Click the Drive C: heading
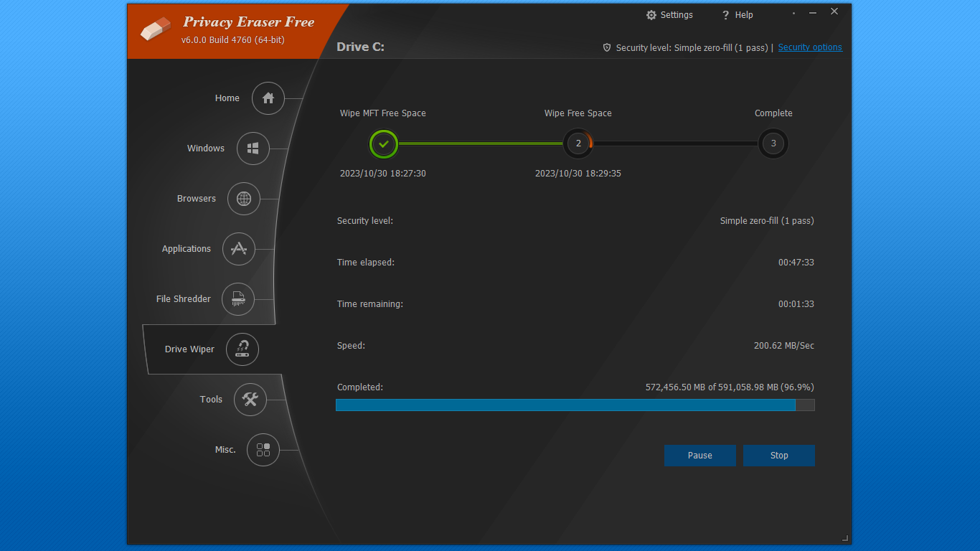Image resolution: width=980 pixels, height=551 pixels. click(x=360, y=46)
